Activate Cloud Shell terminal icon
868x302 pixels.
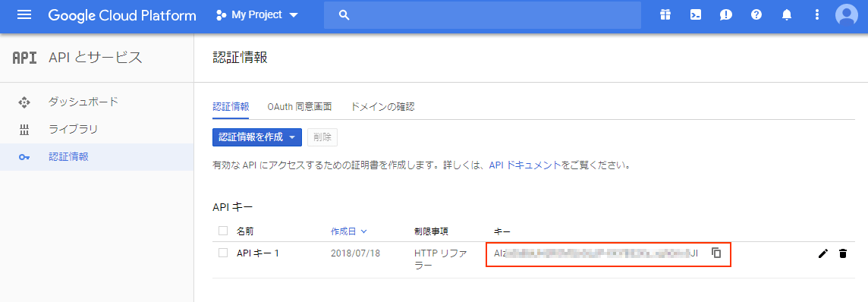pyautogui.click(x=695, y=15)
